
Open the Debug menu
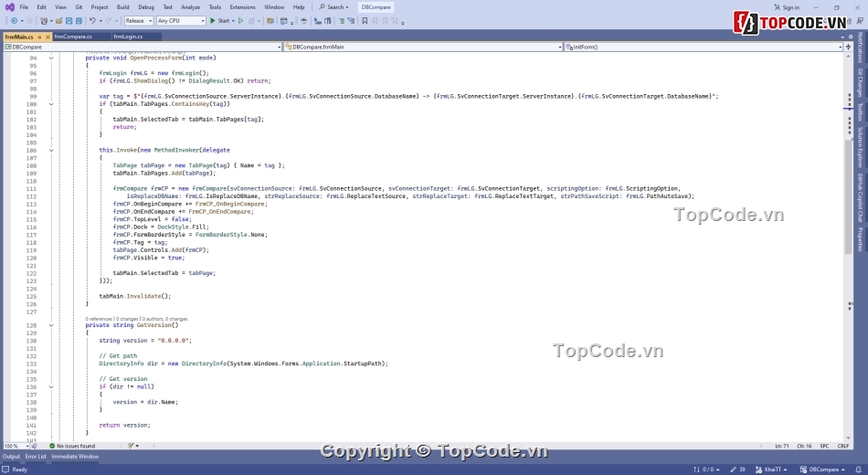point(146,7)
